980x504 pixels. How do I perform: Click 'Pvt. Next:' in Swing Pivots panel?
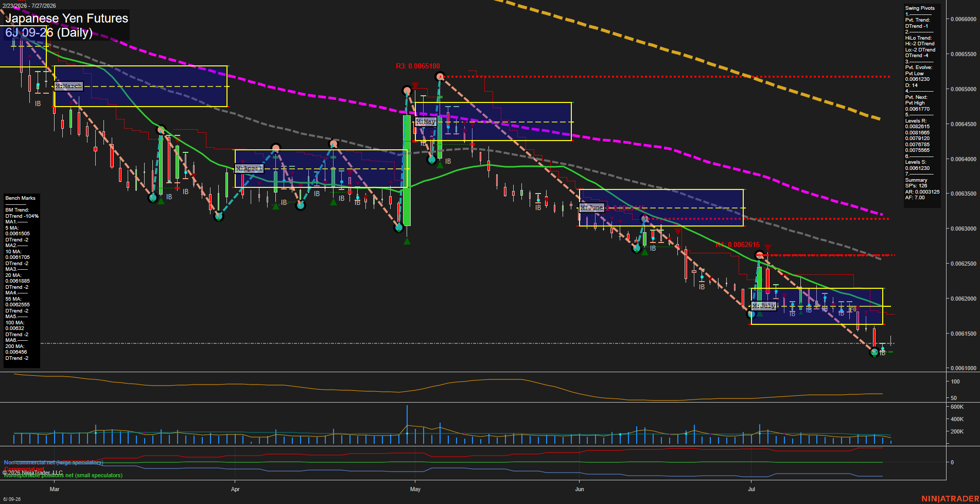tap(916, 97)
